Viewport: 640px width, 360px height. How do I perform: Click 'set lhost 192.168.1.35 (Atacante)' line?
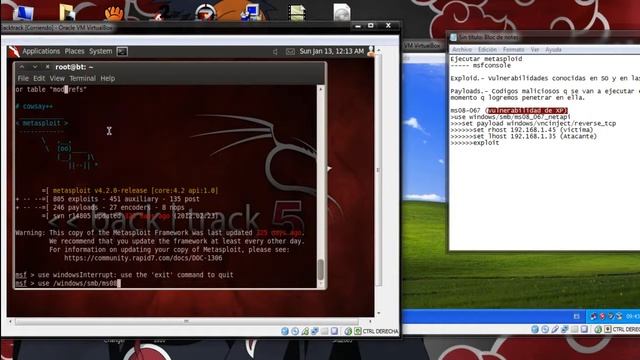coord(523,136)
